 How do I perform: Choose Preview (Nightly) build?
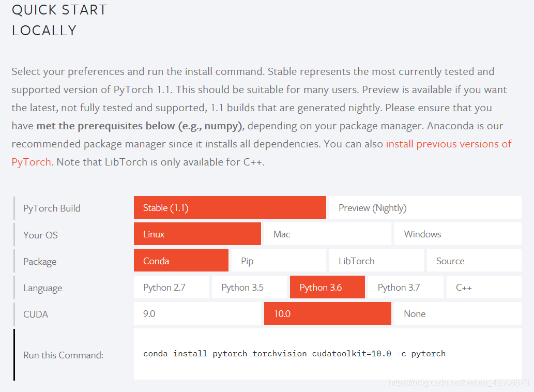click(x=425, y=207)
